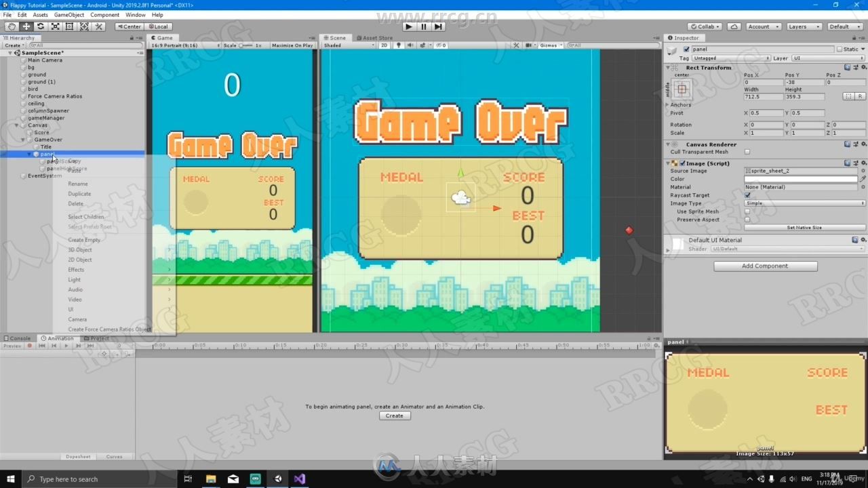This screenshot has width=868, height=488.
Task: Toggle the Raycast Target checkbox
Action: (747, 195)
